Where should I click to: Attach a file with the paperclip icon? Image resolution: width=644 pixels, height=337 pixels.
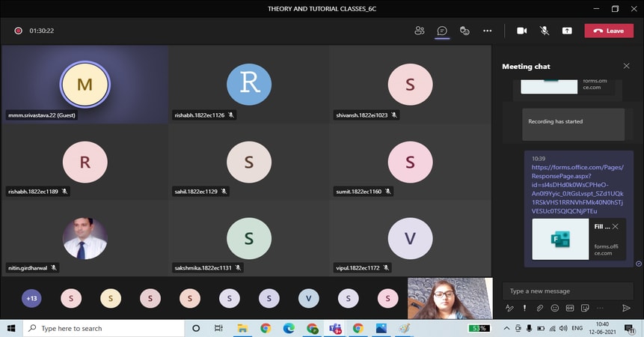click(x=539, y=308)
